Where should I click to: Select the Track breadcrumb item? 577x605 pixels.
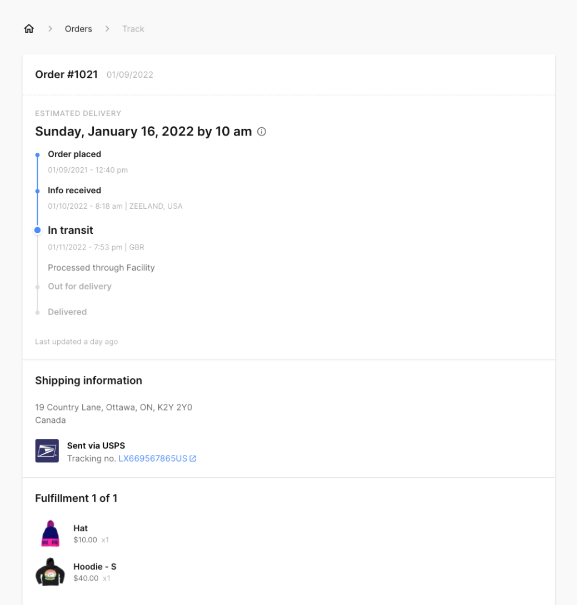click(133, 29)
